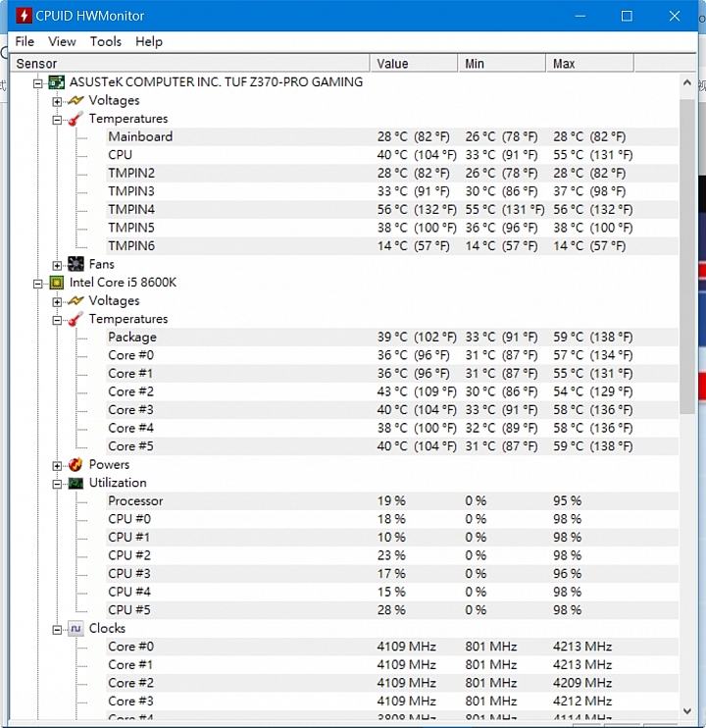706x728 pixels.
Task: Minimize the HWMonitor window
Action: [x=580, y=16]
